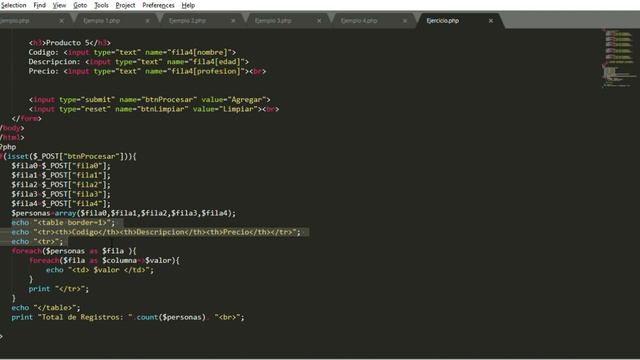Select the Ejercicio.php tab
640x360 pixels.
click(x=443, y=20)
